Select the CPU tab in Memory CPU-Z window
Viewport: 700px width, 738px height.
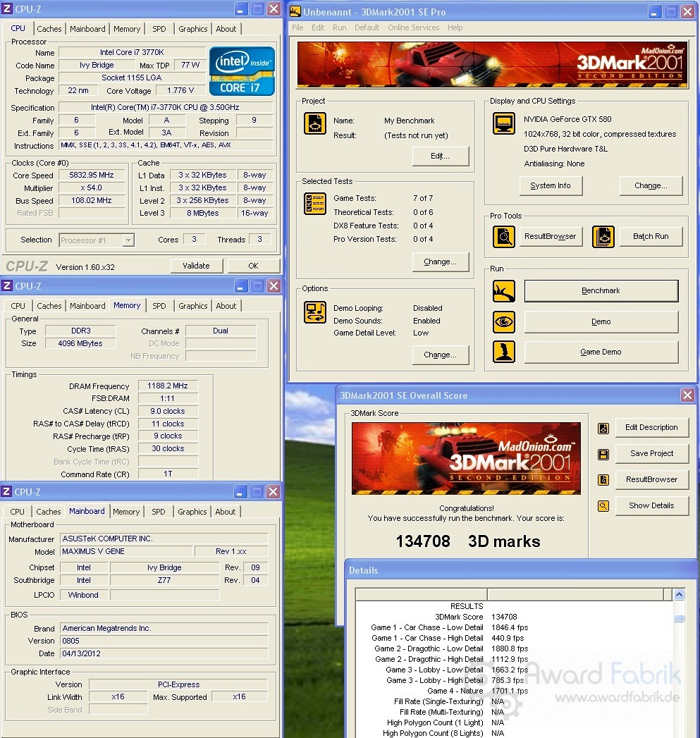(18, 306)
